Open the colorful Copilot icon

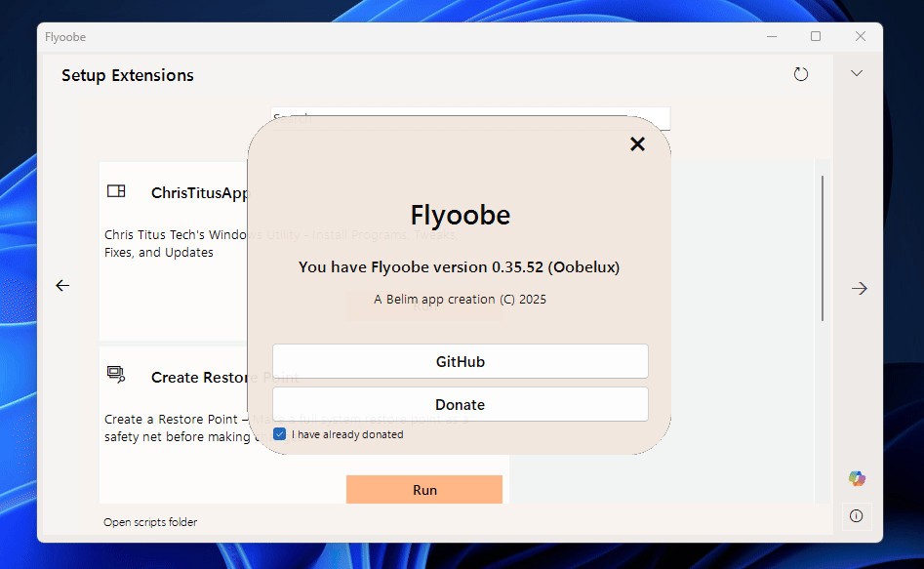(857, 478)
